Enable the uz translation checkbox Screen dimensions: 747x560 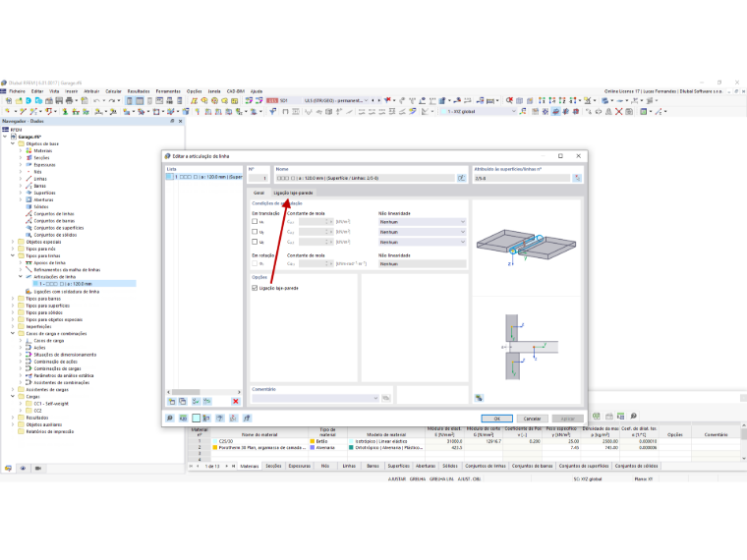click(255, 242)
